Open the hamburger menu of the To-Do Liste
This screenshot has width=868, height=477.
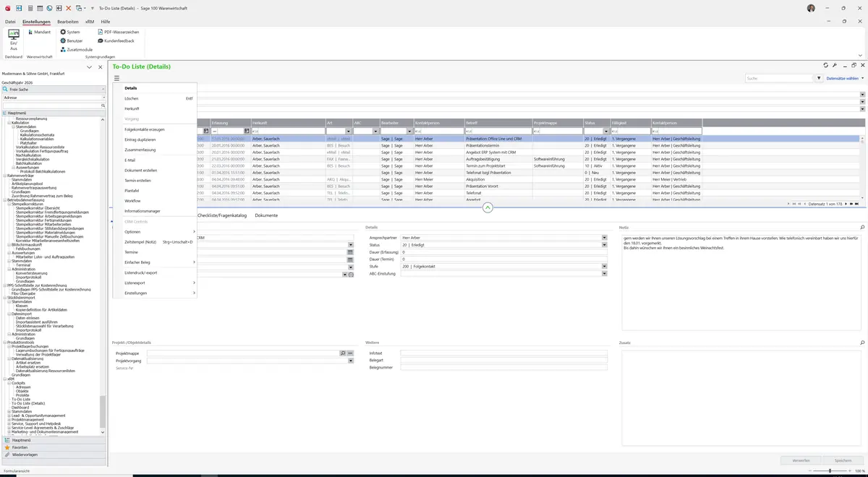click(116, 77)
